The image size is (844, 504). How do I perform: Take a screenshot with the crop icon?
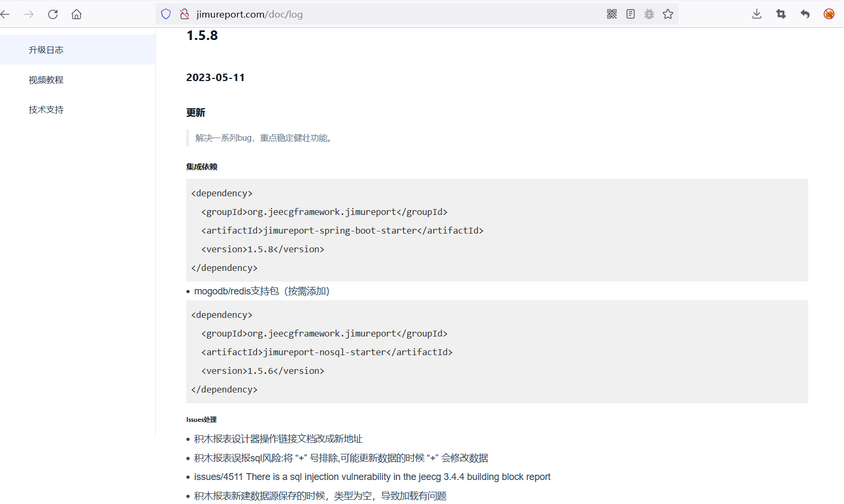pyautogui.click(x=781, y=14)
